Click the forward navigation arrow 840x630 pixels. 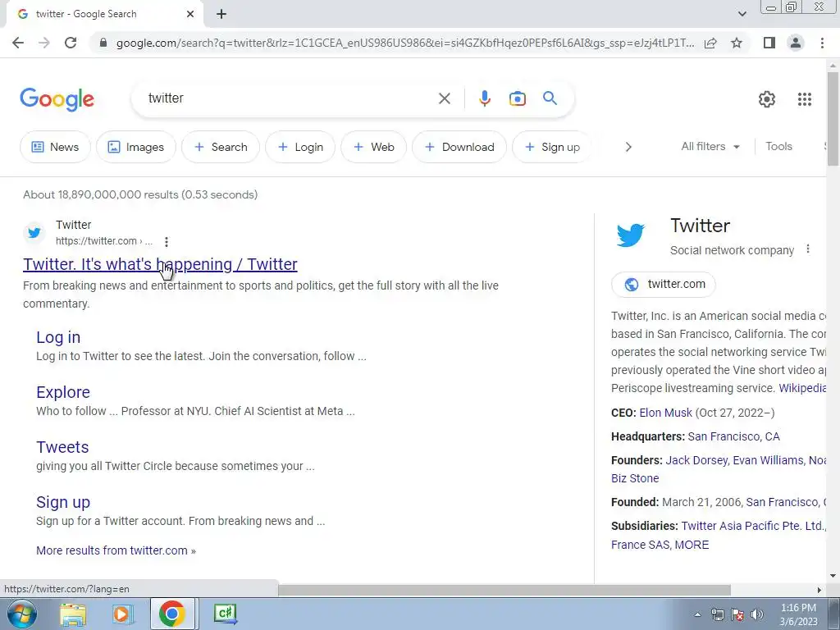pos(44,43)
